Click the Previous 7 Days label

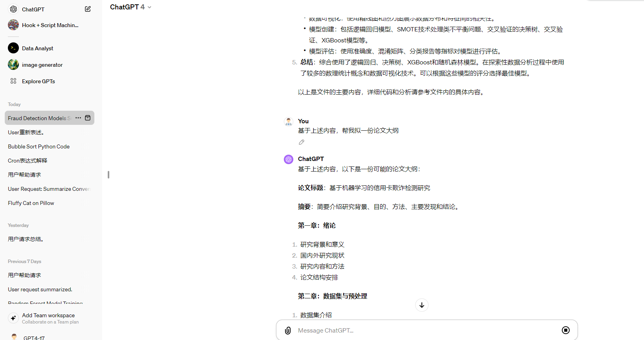[x=24, y=261]
